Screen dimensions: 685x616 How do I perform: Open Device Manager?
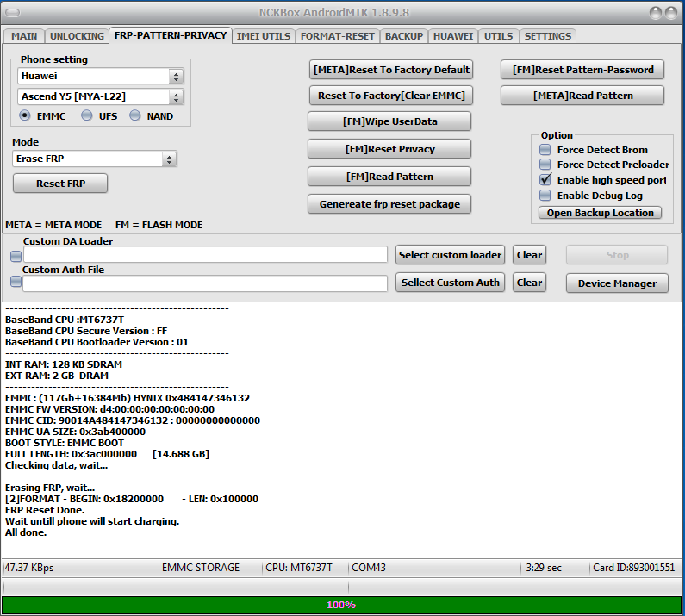tap(617, 283)
